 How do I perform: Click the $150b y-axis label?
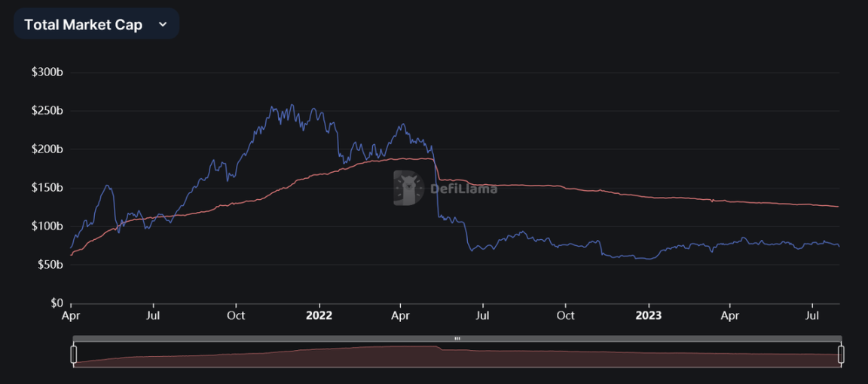(47, 188)
